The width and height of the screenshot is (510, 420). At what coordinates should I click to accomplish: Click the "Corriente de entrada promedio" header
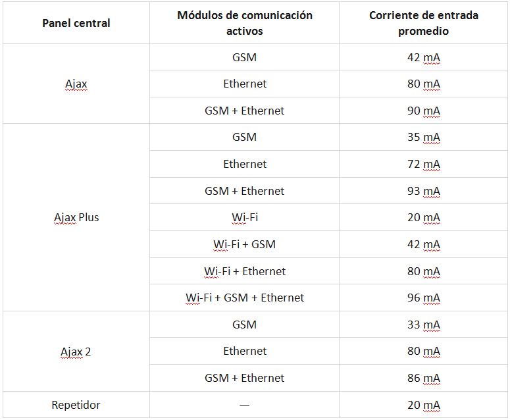423,23
